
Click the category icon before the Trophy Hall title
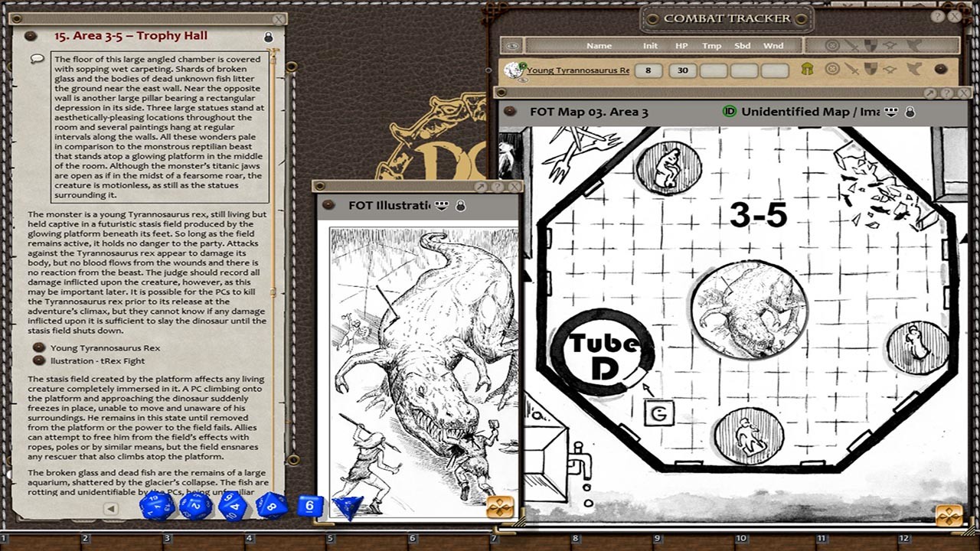click(31, 34)
